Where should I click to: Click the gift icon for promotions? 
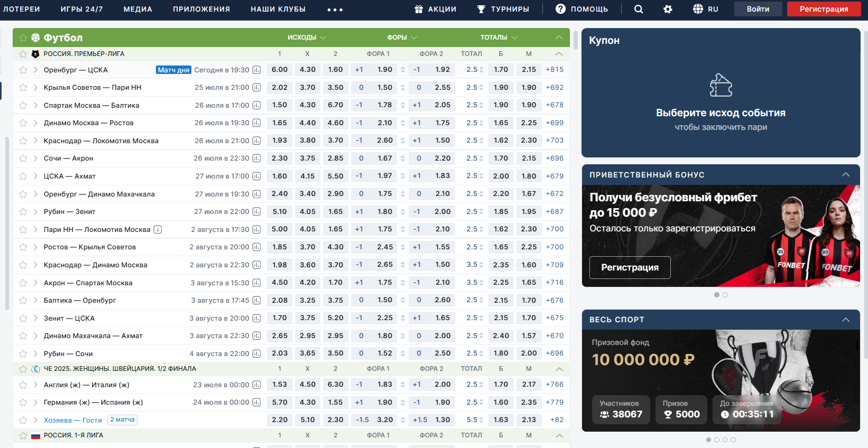[x=419, y=9]
